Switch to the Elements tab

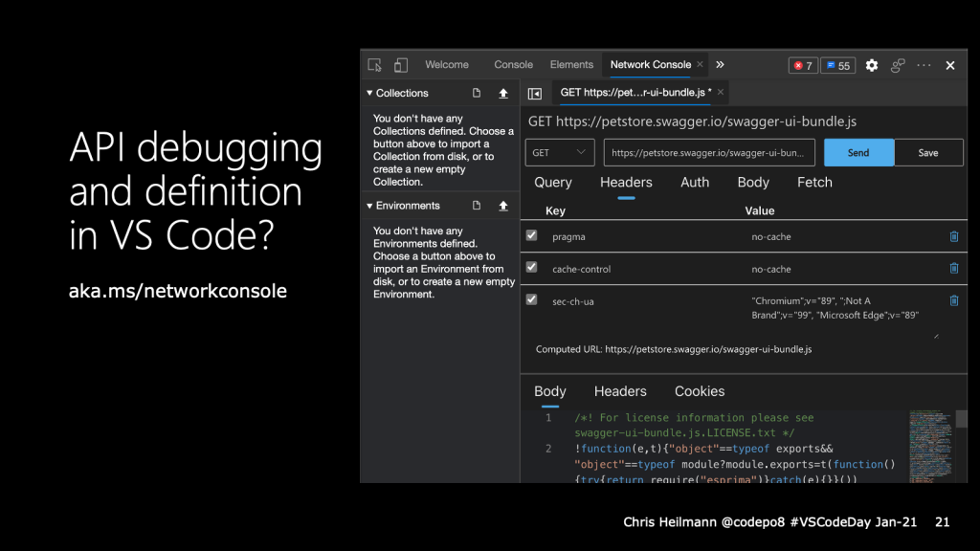pos(571,64)
